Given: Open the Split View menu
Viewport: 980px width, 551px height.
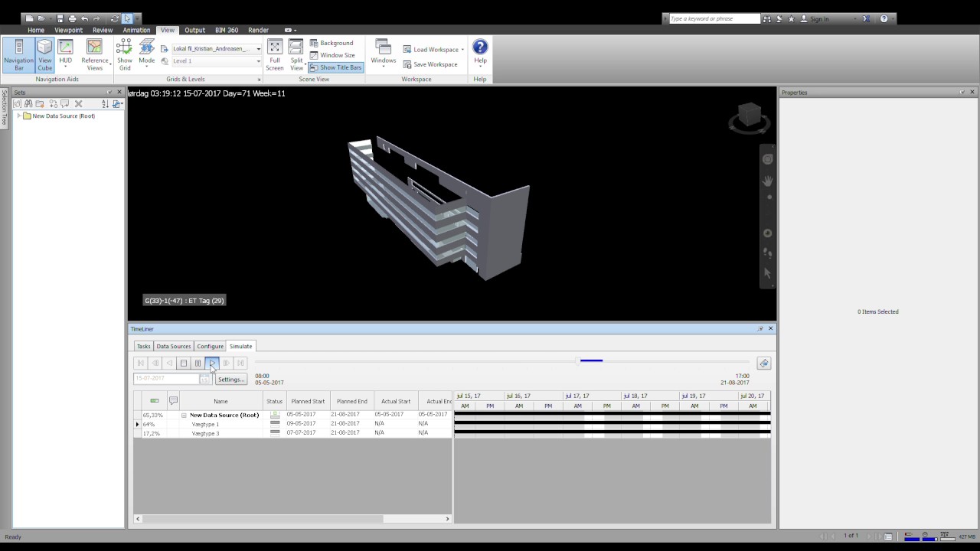Looking at the screenshot, I should pos(296,55).
